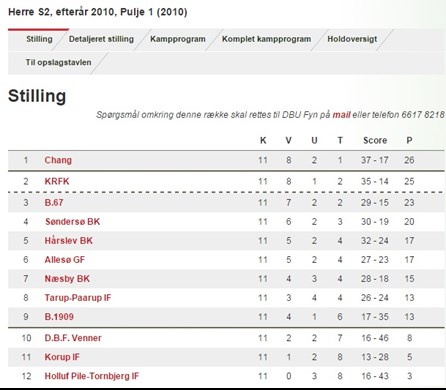This screenshot has width=446, height=390.
Task: Select the Kampprogram tab
Action: coord(178,39)
